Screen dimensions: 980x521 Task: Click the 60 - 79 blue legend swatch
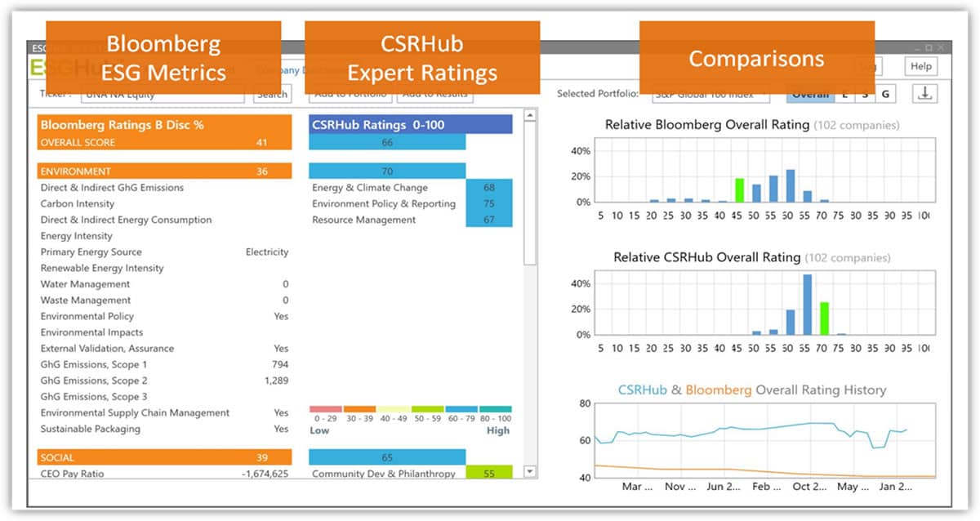pos(461,408)
